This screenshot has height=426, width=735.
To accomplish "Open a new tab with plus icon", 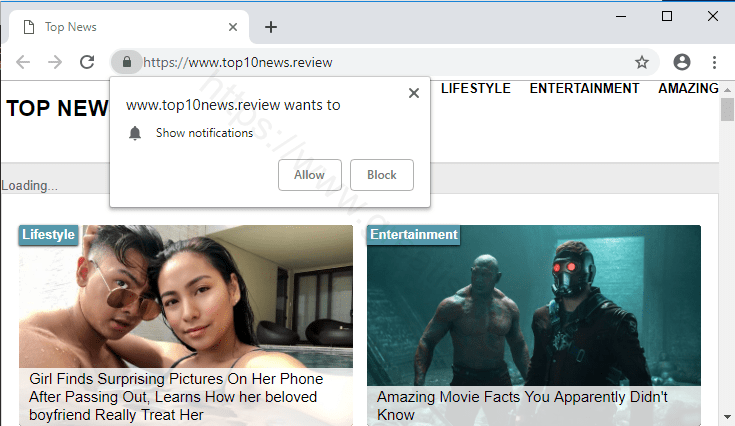I will (270, 27).
